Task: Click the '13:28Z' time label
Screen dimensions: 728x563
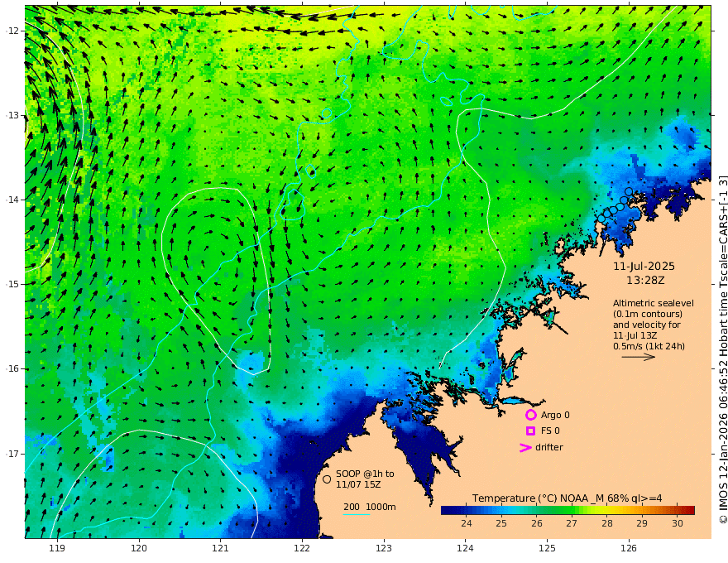Action: pos(645,281)
